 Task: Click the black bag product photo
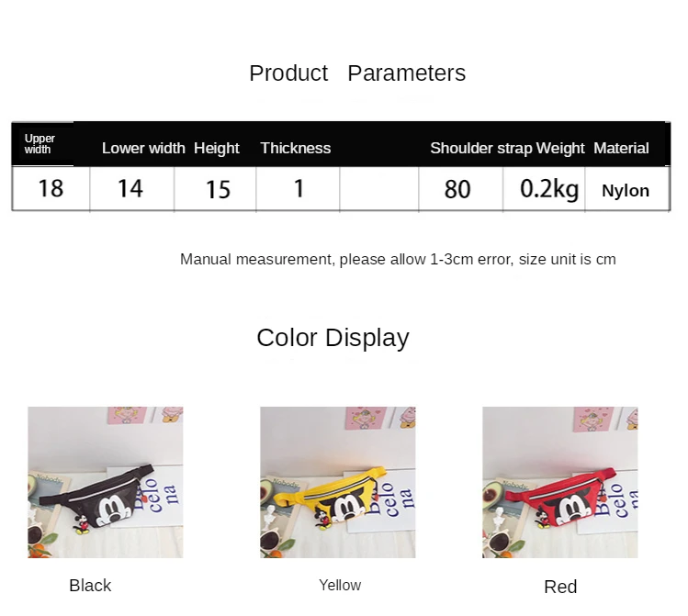pyautogui.click(x=106, y=482)
